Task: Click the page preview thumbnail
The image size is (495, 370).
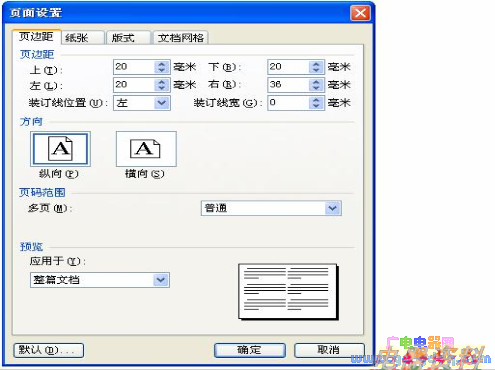Action: point(288,292)
